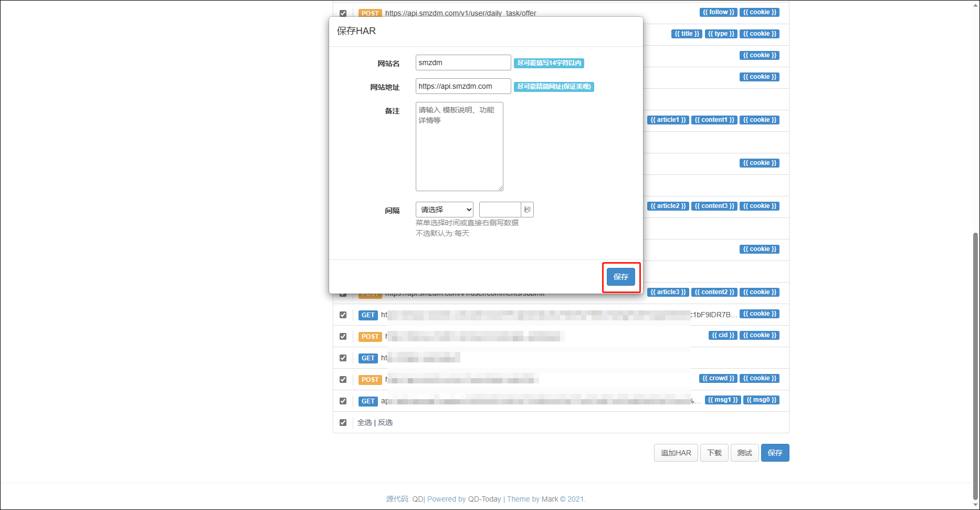Open the interval 请选择 dropdown
This screenshot has width=980, height=510.
[444, 210]
